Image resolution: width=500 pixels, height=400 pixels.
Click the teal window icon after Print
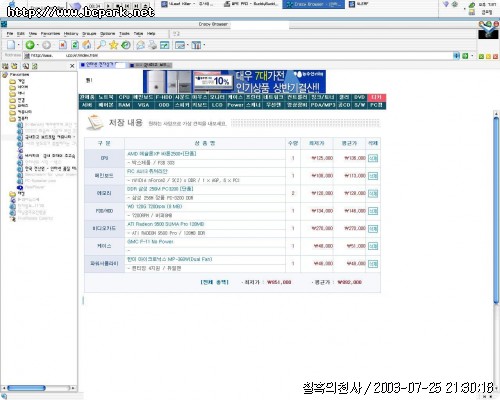(165, 45)
